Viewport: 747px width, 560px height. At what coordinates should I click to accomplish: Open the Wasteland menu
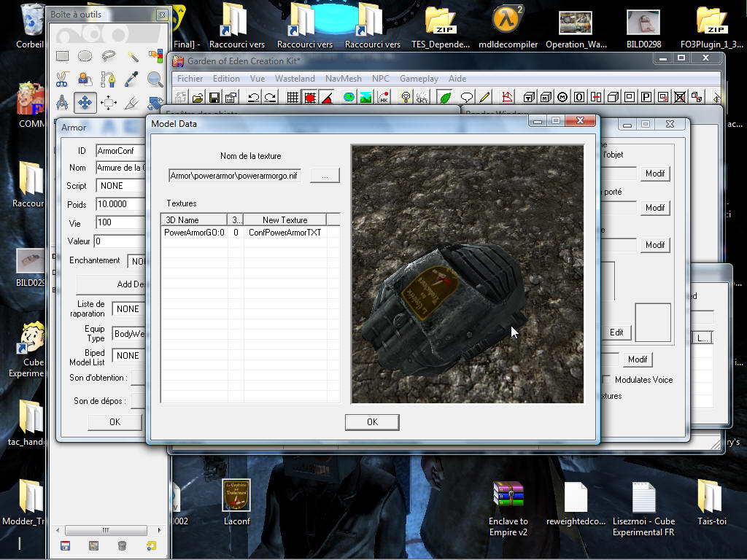point(295,79)
